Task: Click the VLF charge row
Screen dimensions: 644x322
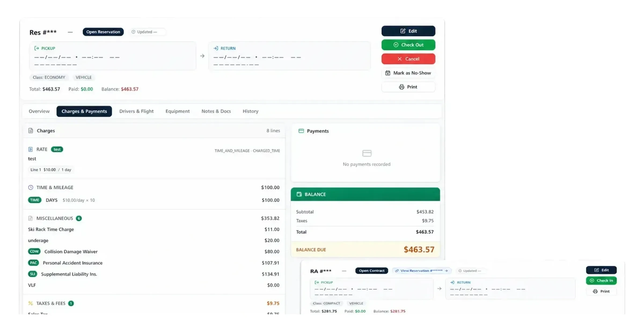Action: [154, 285]
